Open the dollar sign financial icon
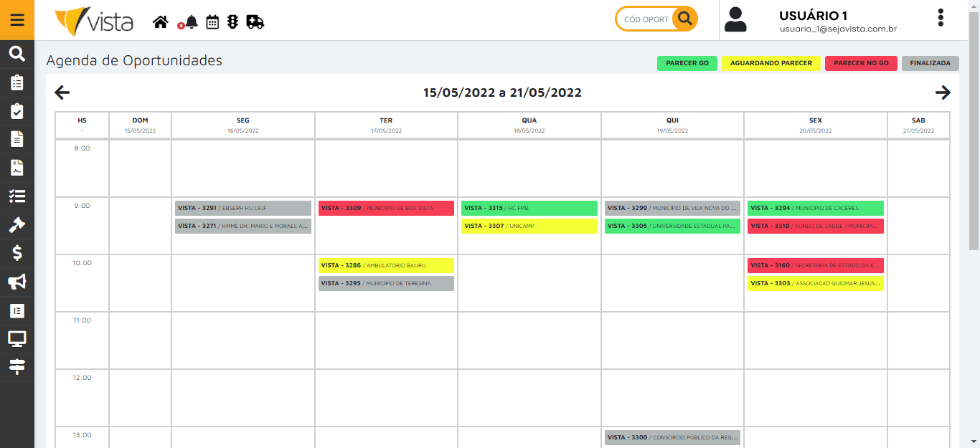Image resolution: width=980 pixels, height=448 pixels. [17, 253]
